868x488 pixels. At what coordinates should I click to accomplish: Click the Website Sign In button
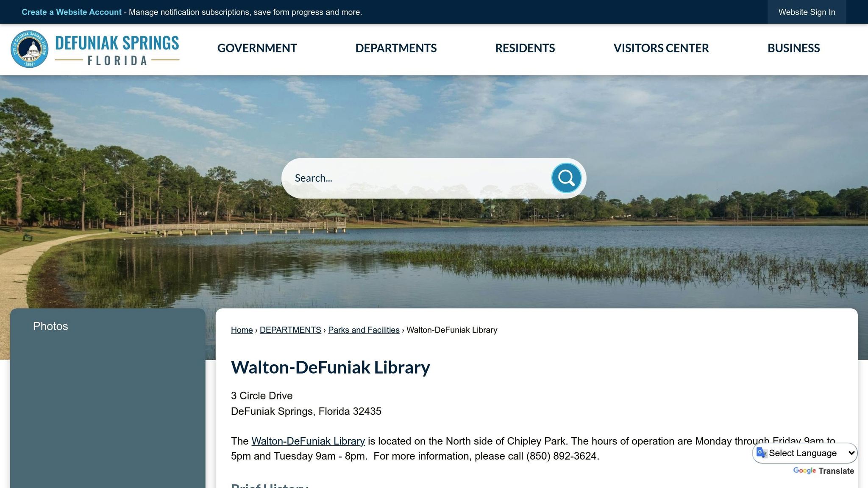click(807, 12)
